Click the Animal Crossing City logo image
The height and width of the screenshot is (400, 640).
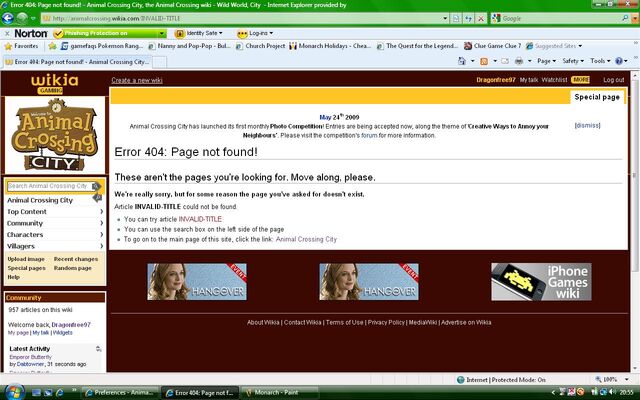tap(55, 135)
